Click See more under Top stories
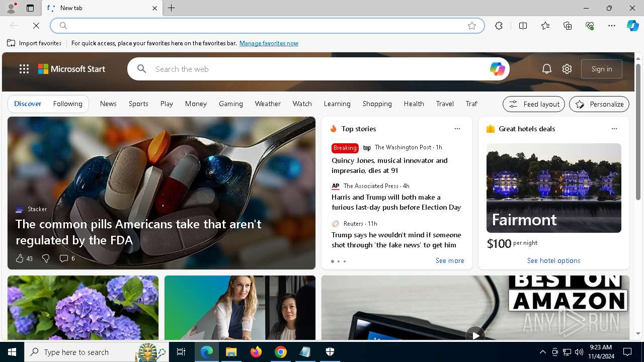 tap(450, 260)
